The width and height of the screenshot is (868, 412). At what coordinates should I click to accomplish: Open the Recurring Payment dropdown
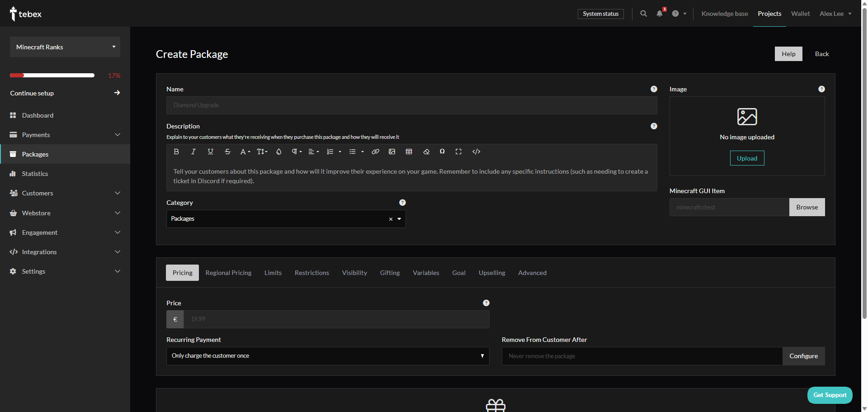(328, 356)
